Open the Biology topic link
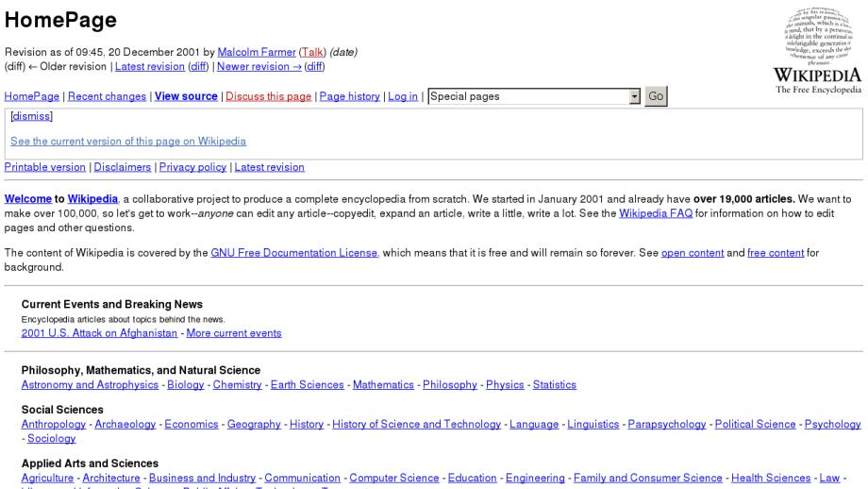Viewport: 868px width, 489px height. click(x=186, y=384)
